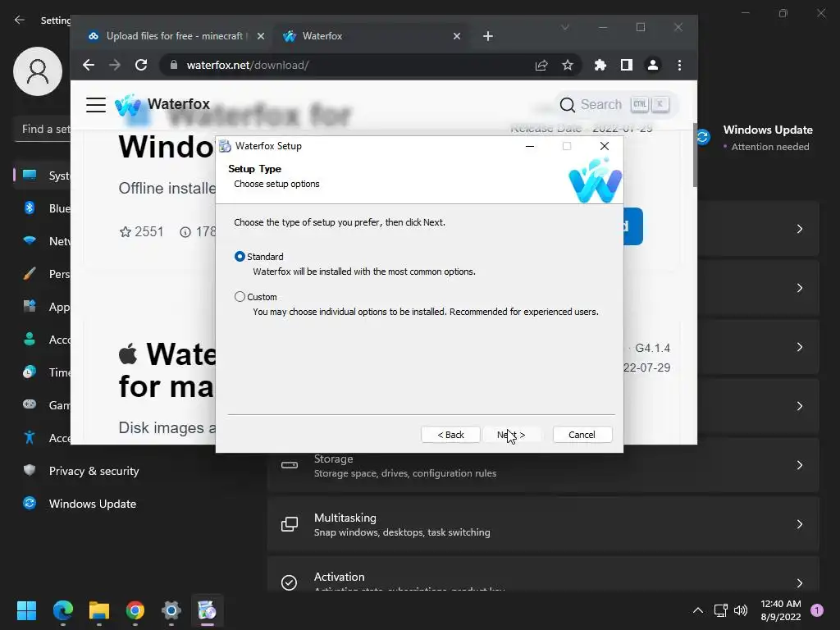This screenshot has height=630, width=840.
Task: Open a new Chrome tab
Action: (x=487, y=36)
